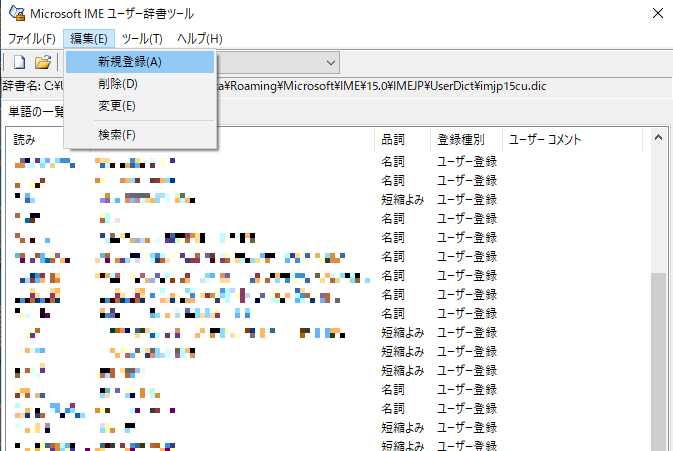Viewport: 673px width, 451px height.
Task: Close the IME user dictionary tool window
Action: [x=658, y=13]
